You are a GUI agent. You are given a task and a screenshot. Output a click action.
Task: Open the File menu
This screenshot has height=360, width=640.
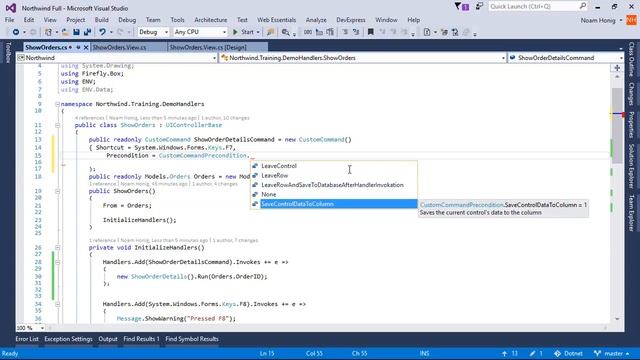coord(9,20)
